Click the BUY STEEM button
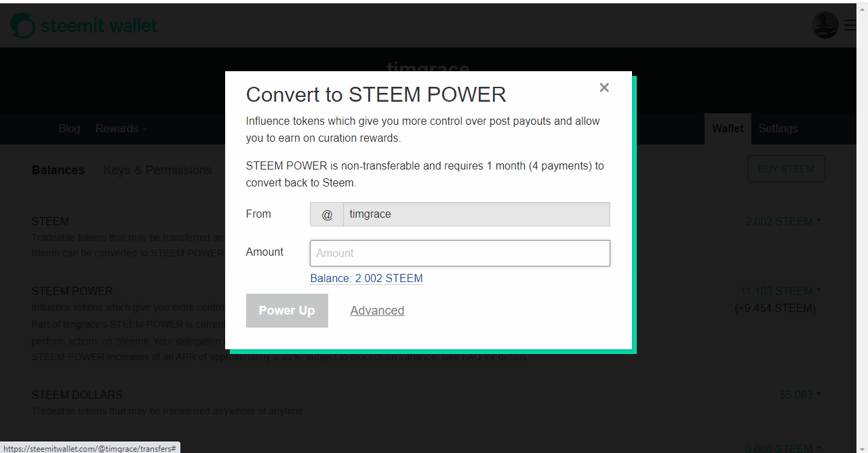This screenshot has height=453, width=868. (787, 169)
